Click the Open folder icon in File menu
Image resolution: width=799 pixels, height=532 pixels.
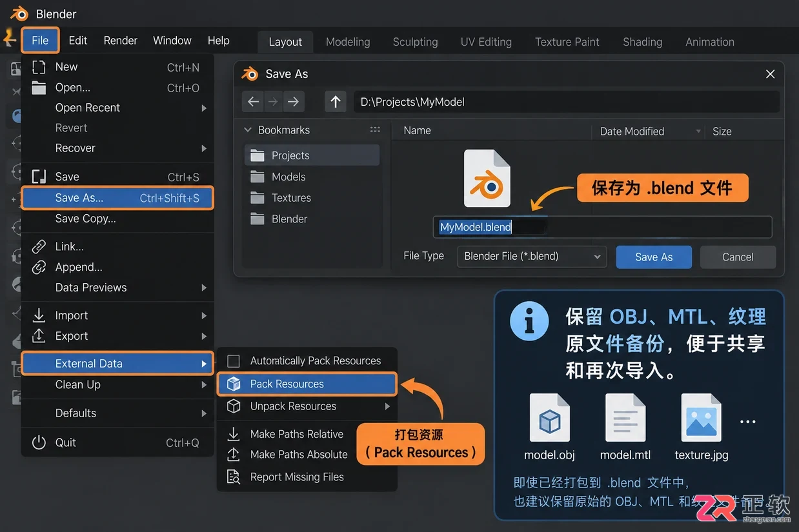tap(39, 88)
